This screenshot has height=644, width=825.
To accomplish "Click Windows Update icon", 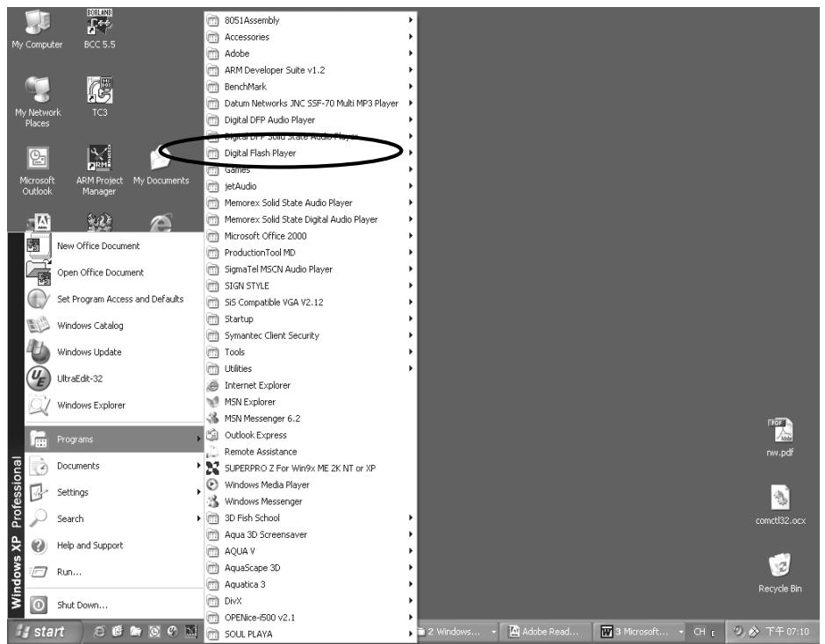I will click(x=39, y=352).
